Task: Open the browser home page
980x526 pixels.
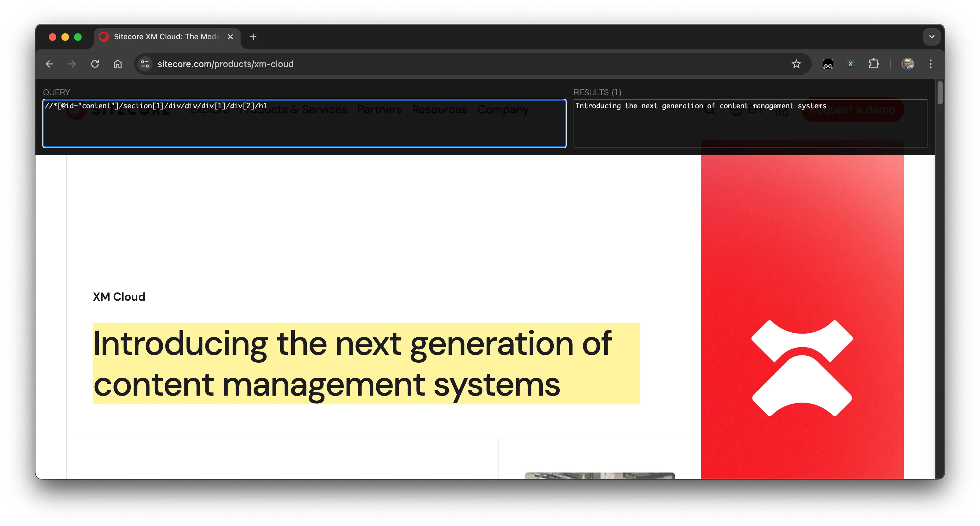Action: (117, 64)
